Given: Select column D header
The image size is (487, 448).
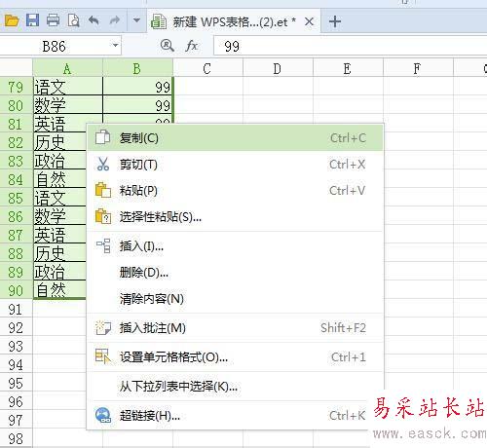Looking at the screenshot, I should [278, 68].
